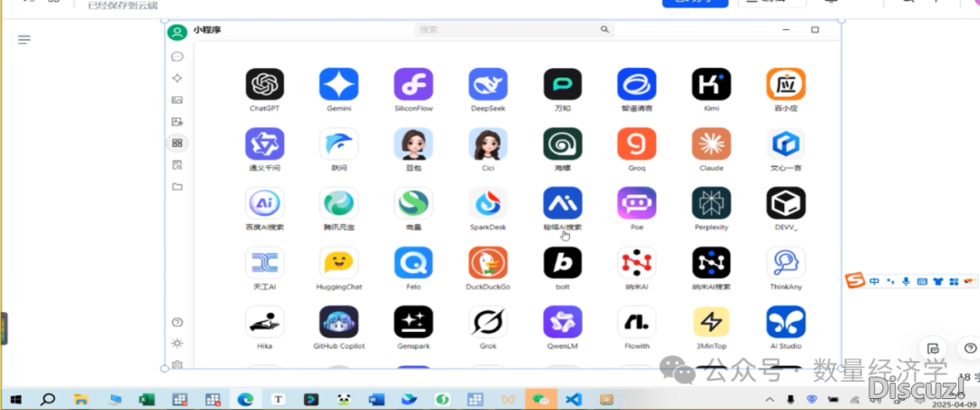Open the Kimi app icon
This screenshot has height=410, width=980.
pos(711,84)
